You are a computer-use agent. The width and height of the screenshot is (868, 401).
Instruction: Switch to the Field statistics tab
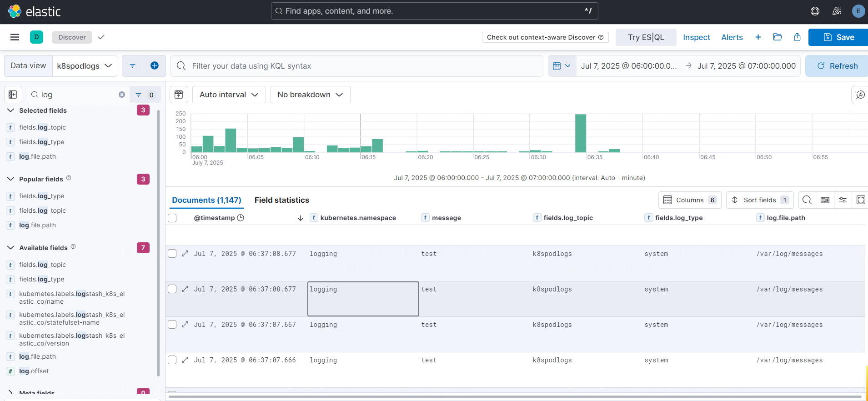[281, 200]
